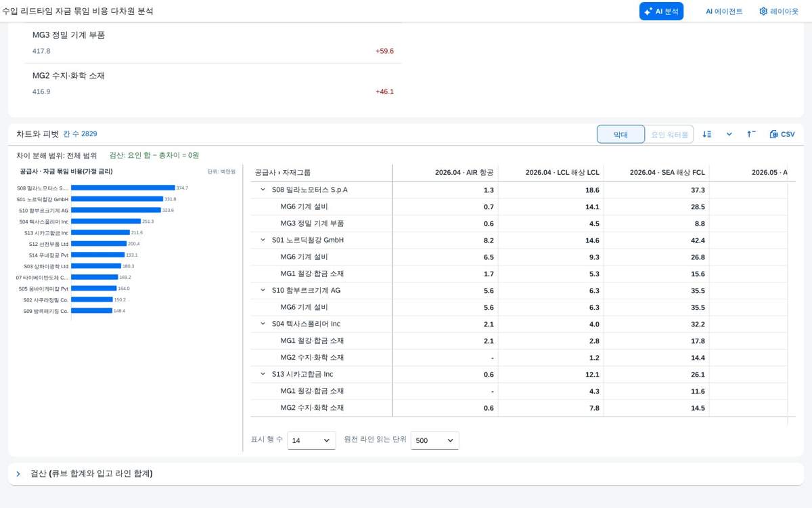Click the sort descending icon
This screenshot has width=812, height=508.
707,134
